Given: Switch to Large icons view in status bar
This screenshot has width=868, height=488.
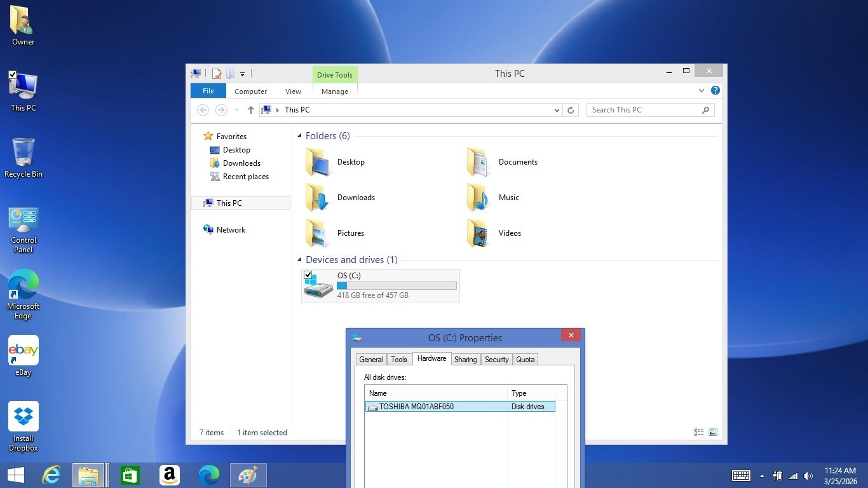Looking at the screenshot, I should [x=713, y=432].
